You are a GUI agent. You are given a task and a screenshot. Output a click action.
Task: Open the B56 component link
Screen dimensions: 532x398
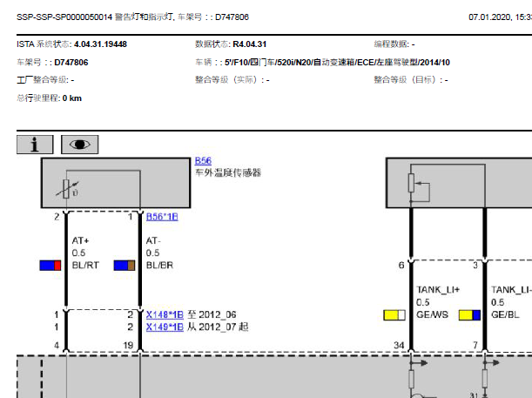(203, 161)
